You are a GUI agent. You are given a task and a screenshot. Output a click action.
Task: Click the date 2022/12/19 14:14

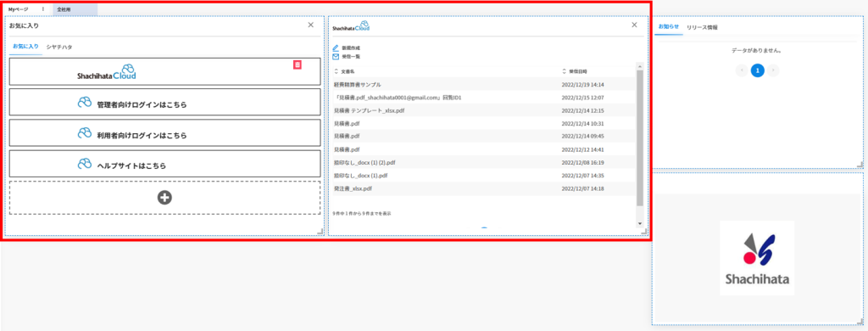[582, 85]
